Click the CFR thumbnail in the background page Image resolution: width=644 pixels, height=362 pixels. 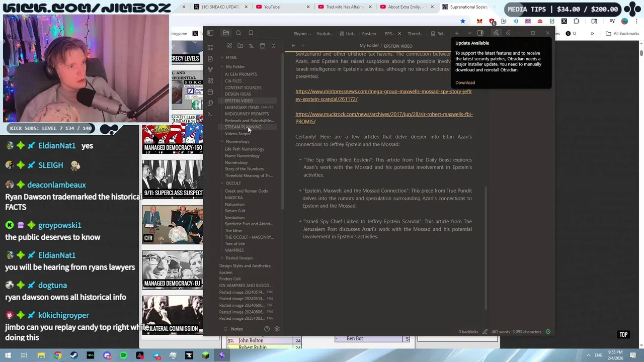tap(173, 224)
